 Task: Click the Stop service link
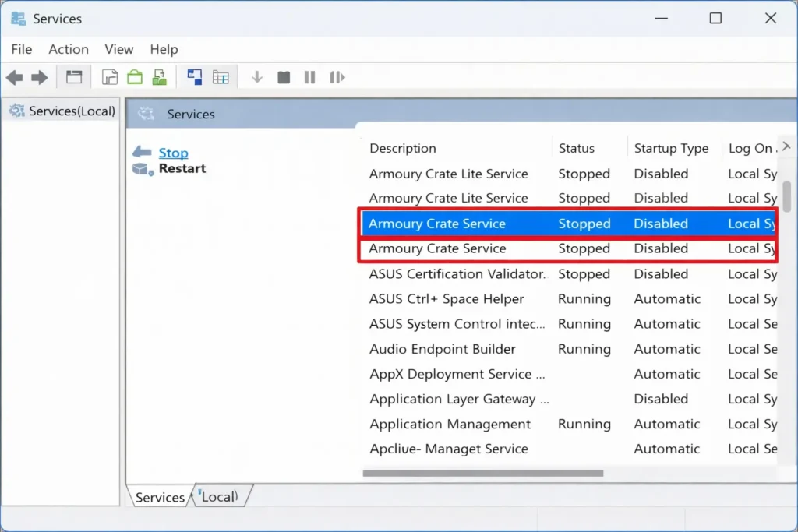pyautogui.click(x=173, y=153)
